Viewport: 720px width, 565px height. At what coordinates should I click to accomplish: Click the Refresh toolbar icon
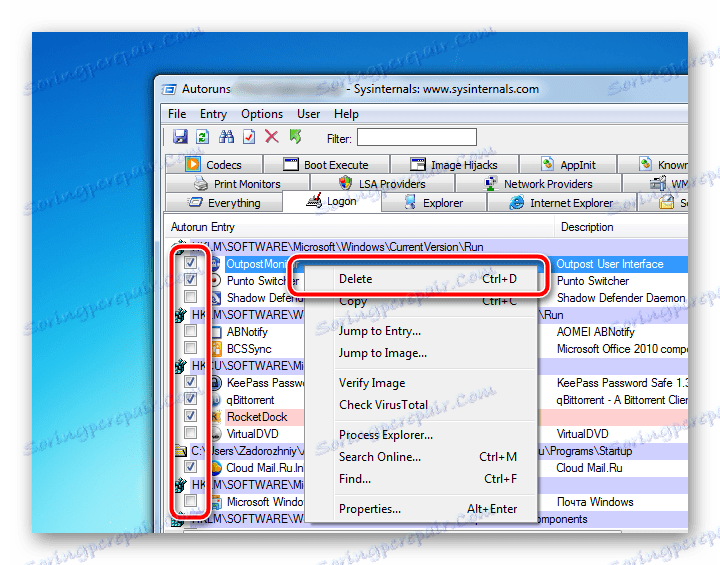pyautogui.click(x=202, y=136)
